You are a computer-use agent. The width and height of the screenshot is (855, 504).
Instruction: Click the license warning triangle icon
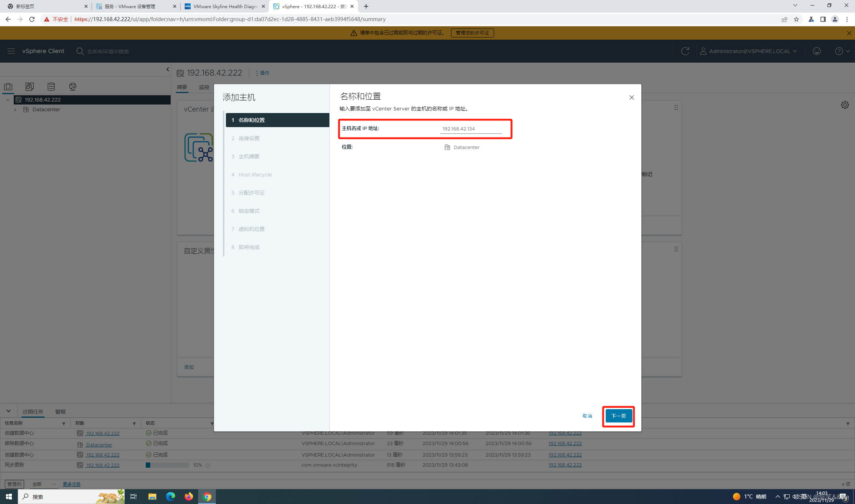click(353, 33)
